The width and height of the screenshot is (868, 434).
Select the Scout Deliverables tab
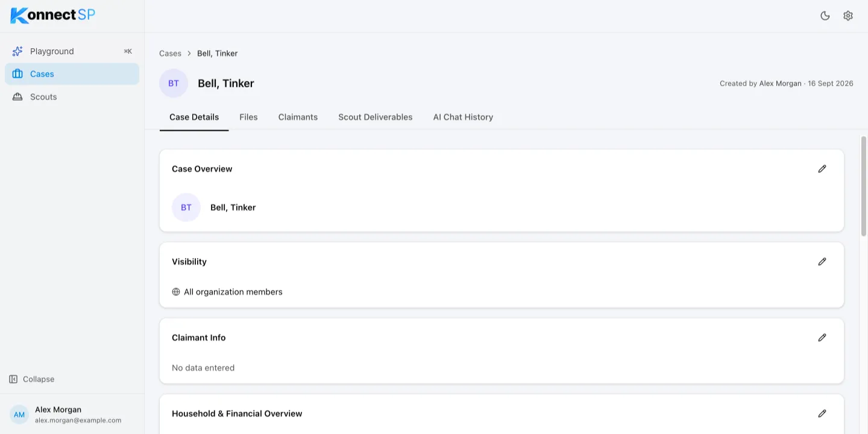(x=376, y=117)
